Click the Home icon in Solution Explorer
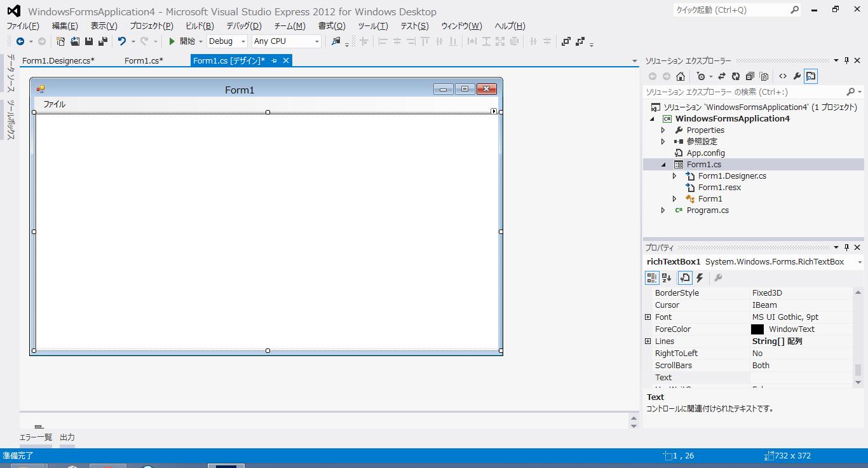Screen dimensions: 868x468 [x=681, y=76]
